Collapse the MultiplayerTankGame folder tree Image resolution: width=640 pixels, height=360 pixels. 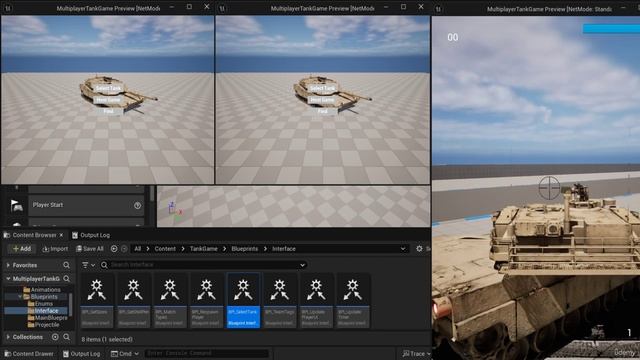[8, 279]
